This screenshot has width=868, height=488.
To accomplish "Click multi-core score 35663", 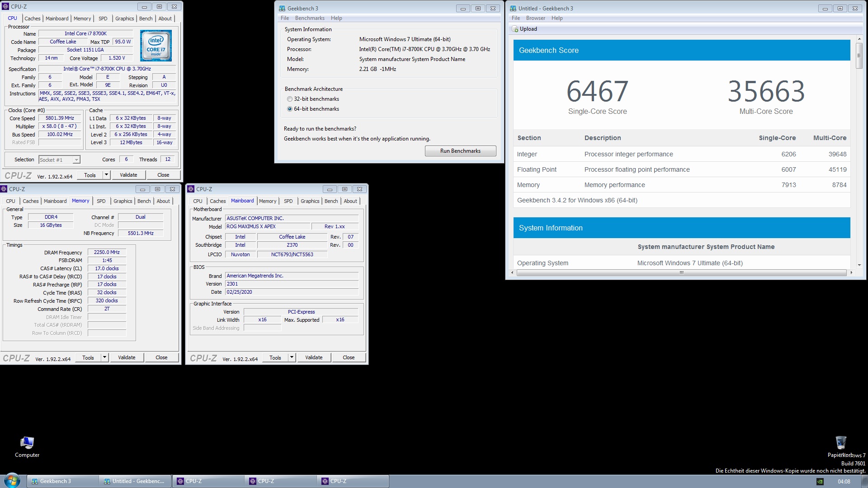I will [766, 91].
